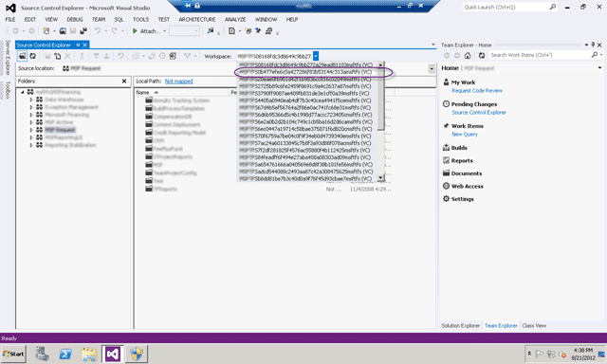Open Windows Explorer folder icon on taskbar

pyautogui.click(x=89, y=354)
